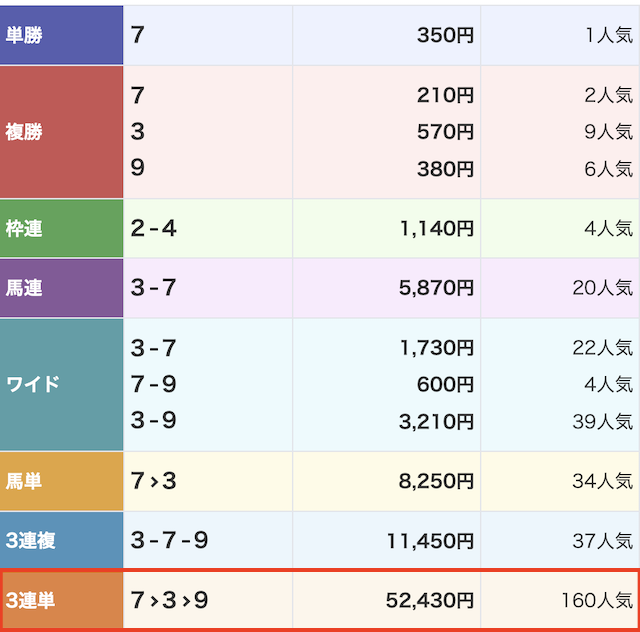Screen dimensions: 640x632
Task: Select the 馬連 purple label
Action: click(x=61, y=288)
